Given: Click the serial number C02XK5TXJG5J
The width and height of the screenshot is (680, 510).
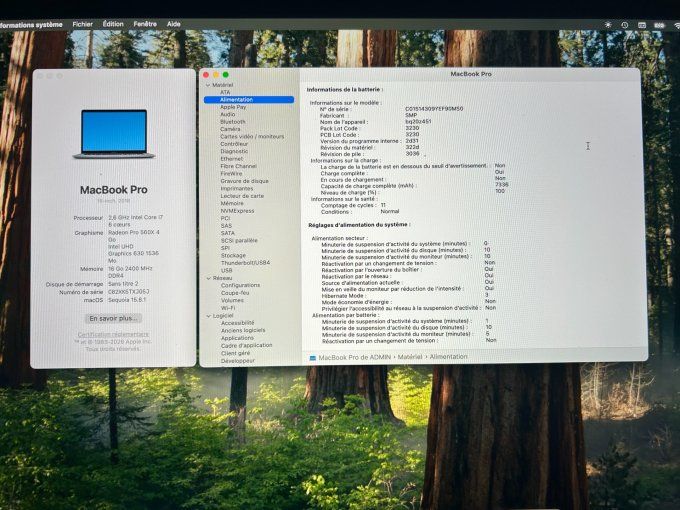Looking at the screenshot, I should (128, 292).
